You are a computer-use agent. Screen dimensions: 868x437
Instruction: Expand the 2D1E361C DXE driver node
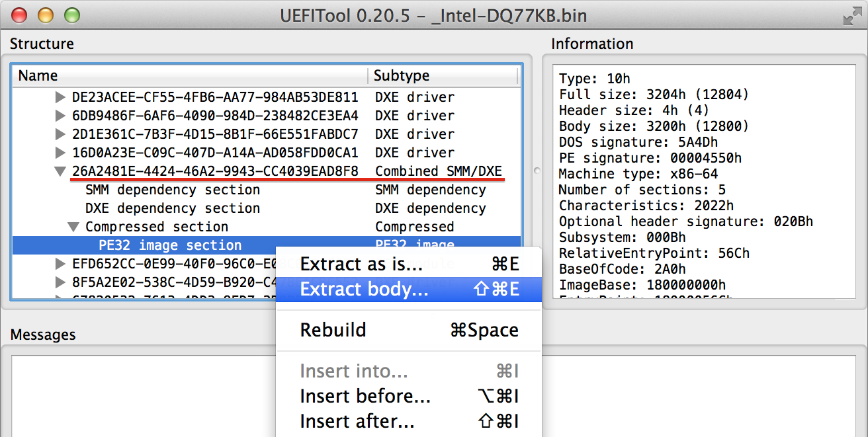pos(61,134)
